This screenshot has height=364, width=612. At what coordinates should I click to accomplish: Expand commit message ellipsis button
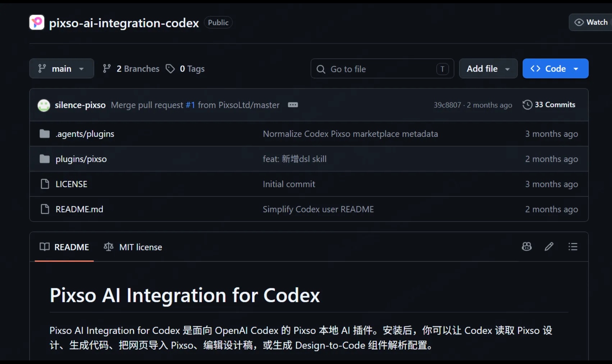(x=293, y=105)
